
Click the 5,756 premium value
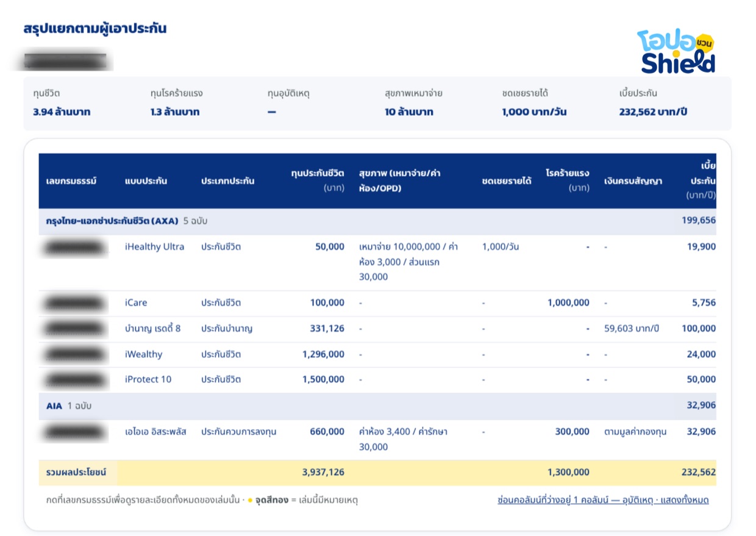pyautogui.click(x=704, y=303)
